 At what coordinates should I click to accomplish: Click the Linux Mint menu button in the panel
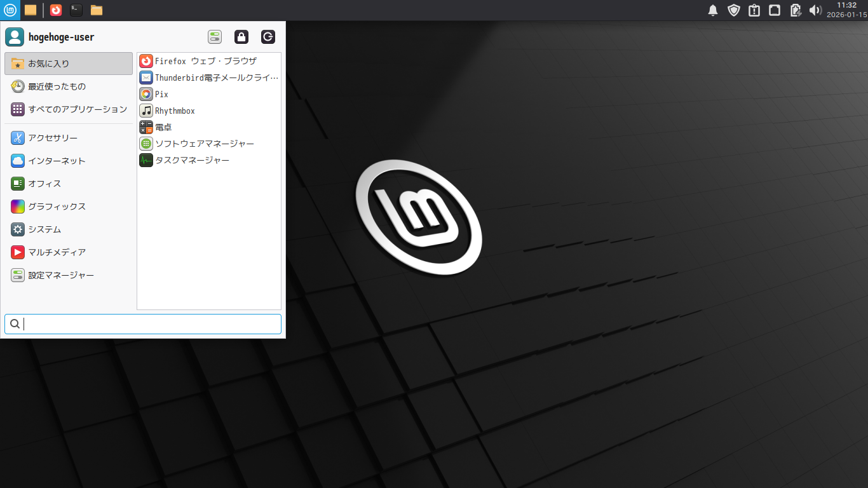(x=10, y=10)
